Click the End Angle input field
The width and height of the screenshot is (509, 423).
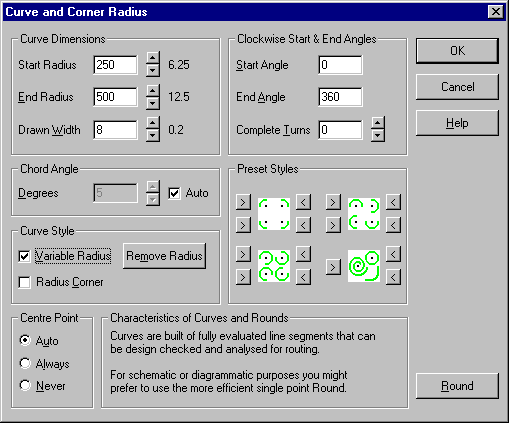340,97
